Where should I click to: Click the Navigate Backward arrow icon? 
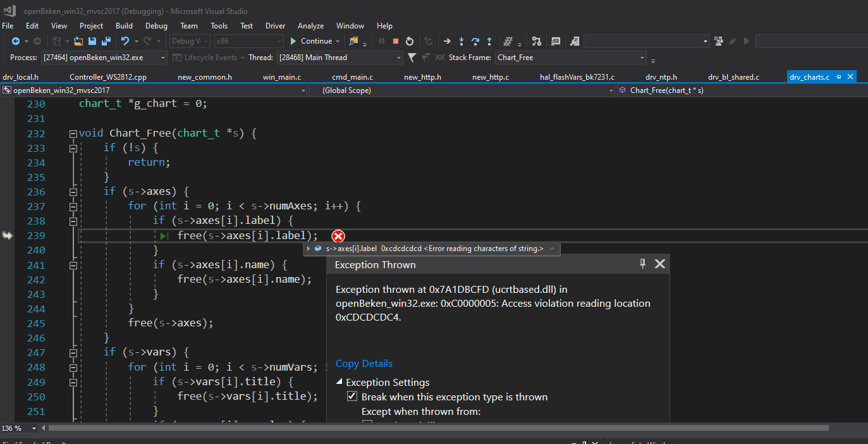click(x=16, y=41)
